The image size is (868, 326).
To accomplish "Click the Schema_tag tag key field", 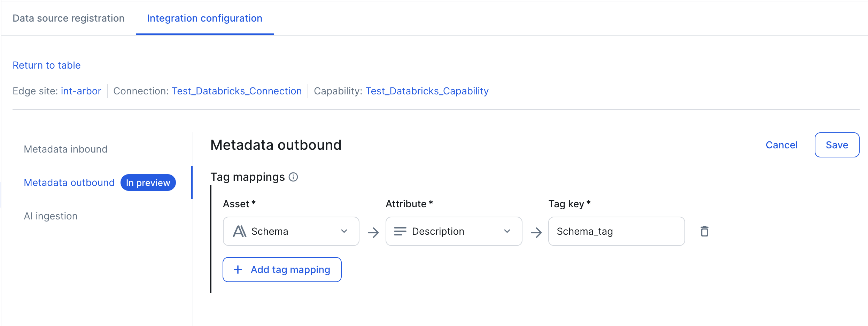I will tap(617, 231).
